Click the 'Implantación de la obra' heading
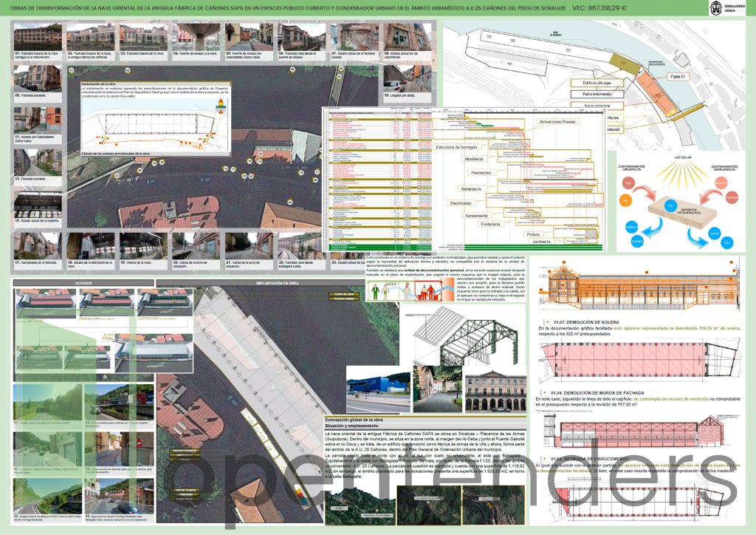This screenshot has height=535, width=756. point(98,84)
